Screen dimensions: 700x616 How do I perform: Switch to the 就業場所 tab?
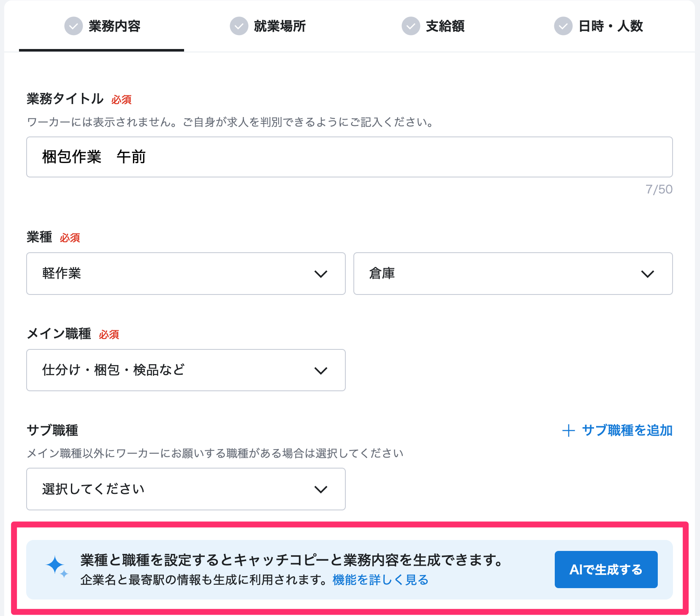279,26
